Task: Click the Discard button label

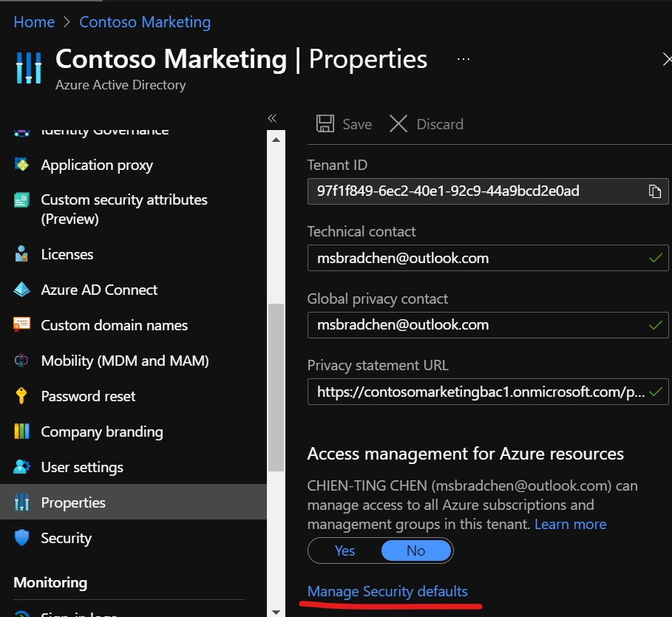Action: pyautogui.click(x=440, y=124)
